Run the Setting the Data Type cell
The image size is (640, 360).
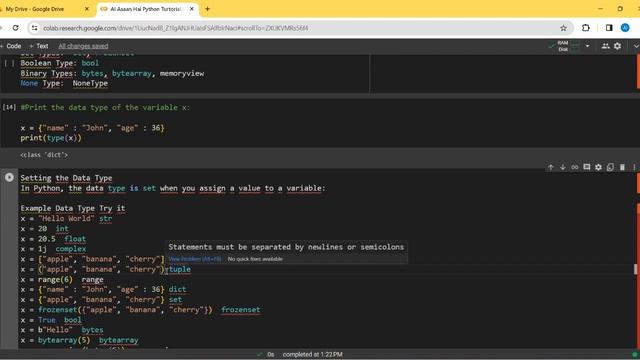click(9, 178)
